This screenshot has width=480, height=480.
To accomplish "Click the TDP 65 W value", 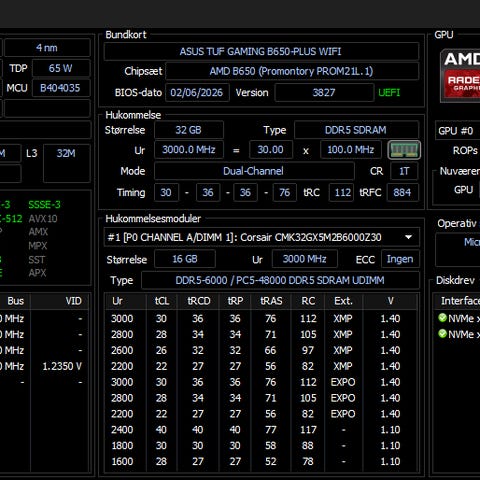I will (x=61, y=68).
